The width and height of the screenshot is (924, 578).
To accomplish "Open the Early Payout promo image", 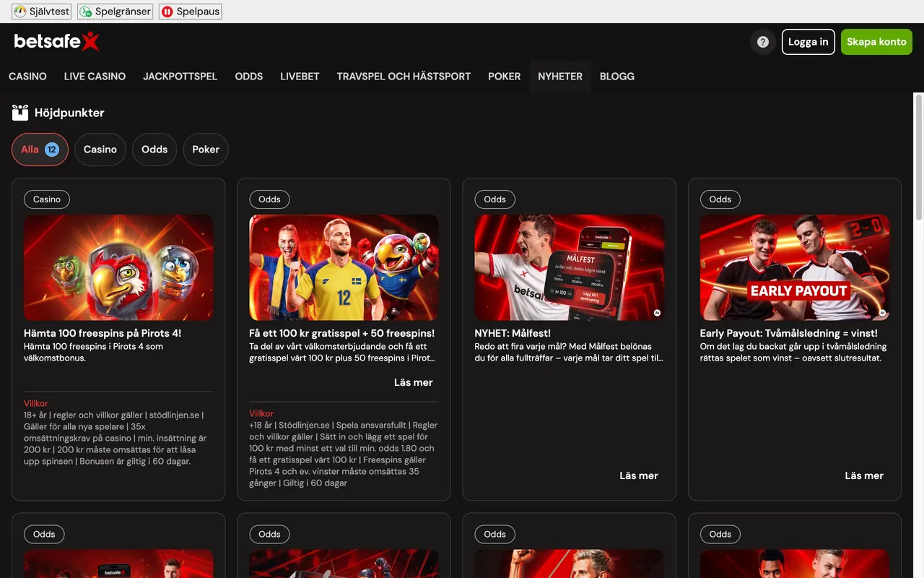I will (795, 267).
